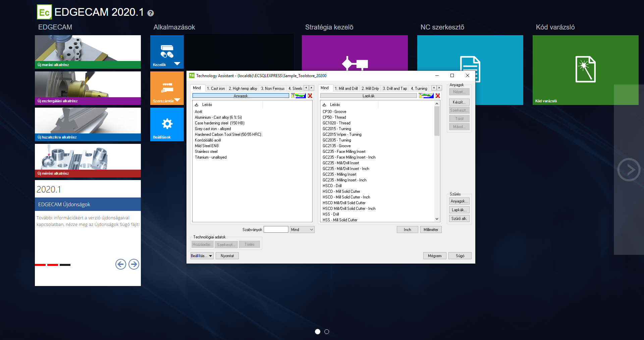This screenshot has height=340, width=644.
Task: Expand the Szerszámtár tile dropdown arrow
Action: (177, 100)
